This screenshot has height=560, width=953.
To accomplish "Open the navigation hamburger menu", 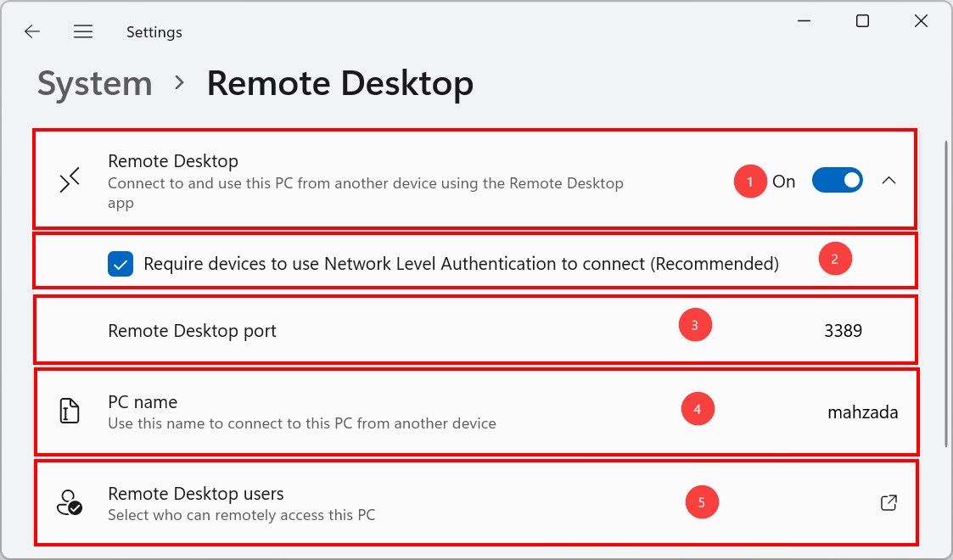I will tap(83, 31).
